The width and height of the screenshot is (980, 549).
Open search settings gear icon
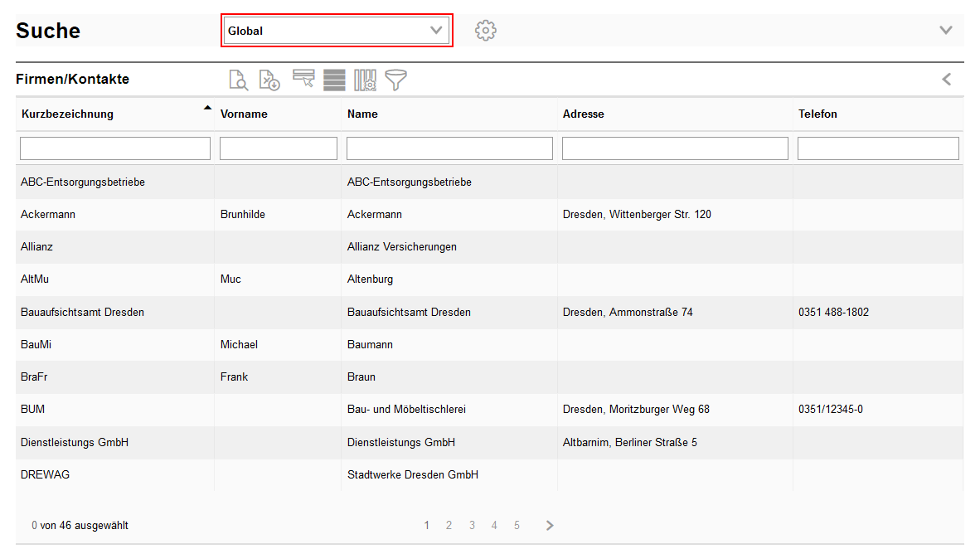pyautogui.click(x=485, y=31)
